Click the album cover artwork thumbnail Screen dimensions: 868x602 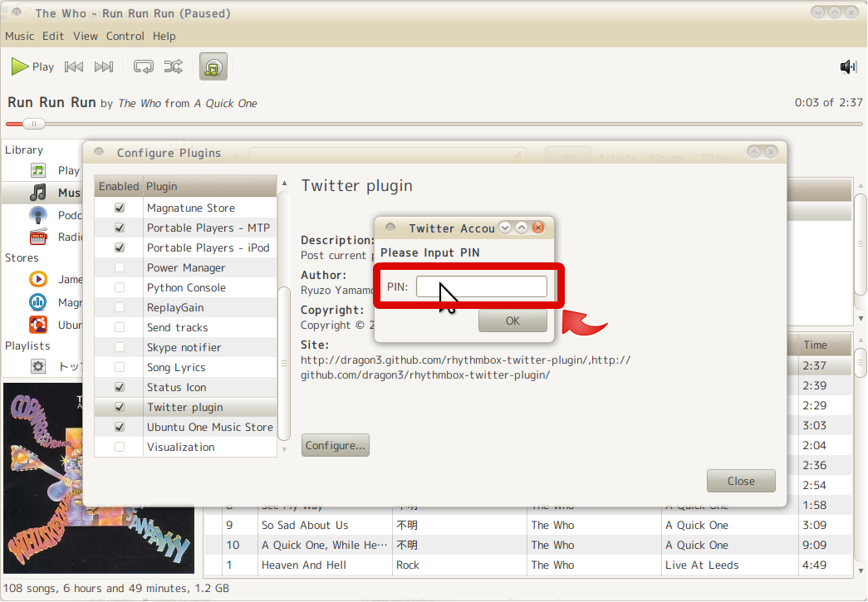pyautogui.click(x=99, y=478)
